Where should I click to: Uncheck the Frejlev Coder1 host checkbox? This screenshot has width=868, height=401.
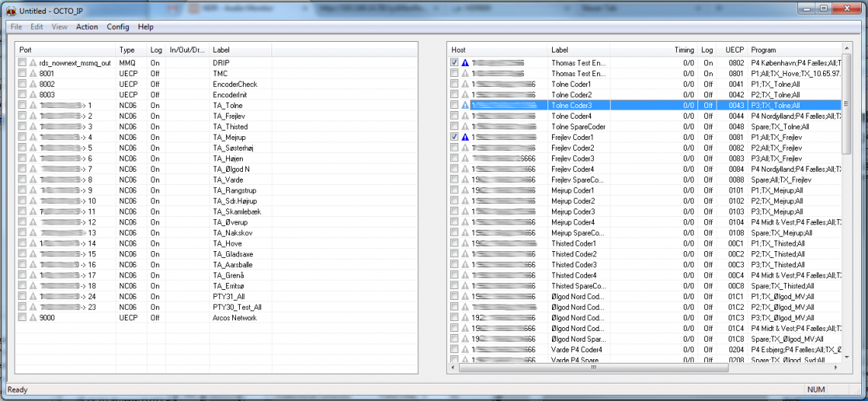click(x=454, y=137)
